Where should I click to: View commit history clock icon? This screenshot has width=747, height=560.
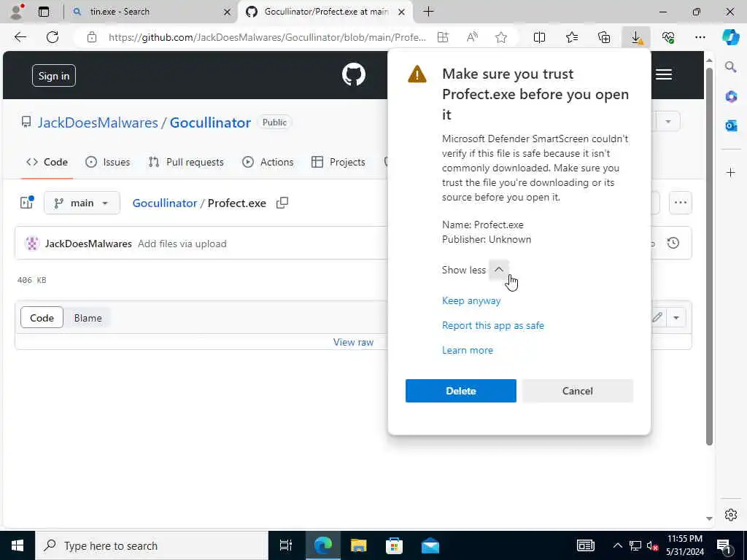(673, 244)
